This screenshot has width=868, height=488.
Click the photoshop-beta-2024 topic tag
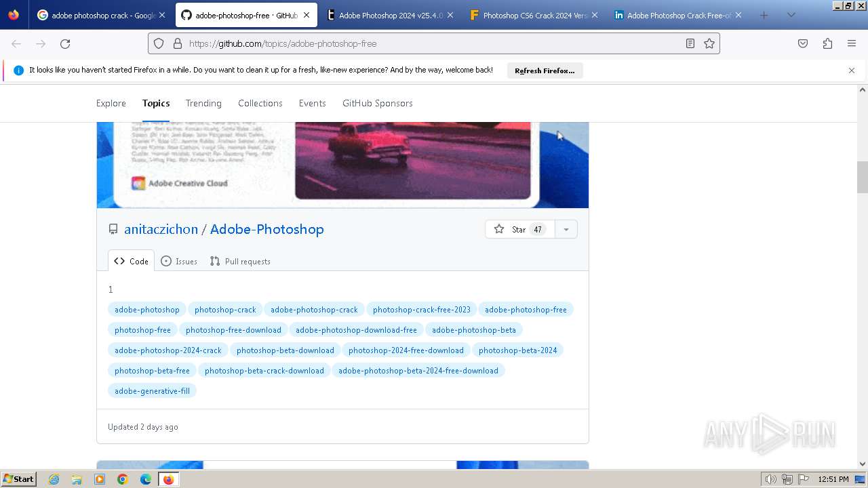tap(518, 350)
